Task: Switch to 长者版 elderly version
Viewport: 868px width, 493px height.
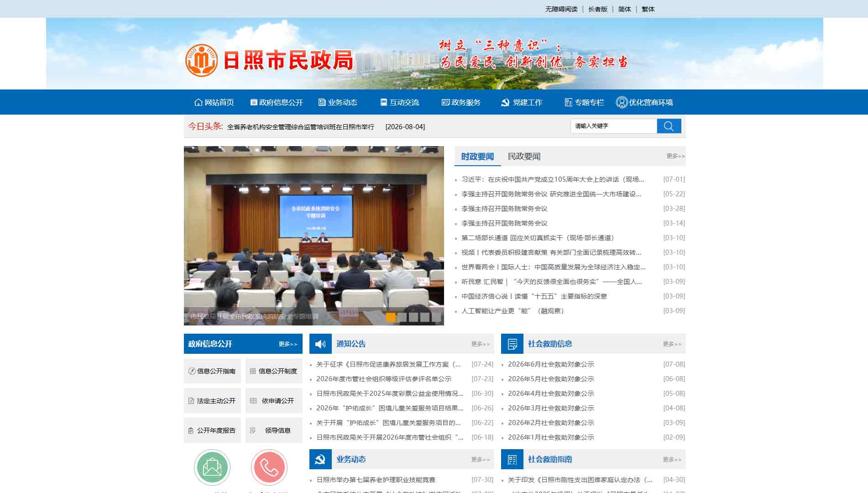Action: (598, 9)
